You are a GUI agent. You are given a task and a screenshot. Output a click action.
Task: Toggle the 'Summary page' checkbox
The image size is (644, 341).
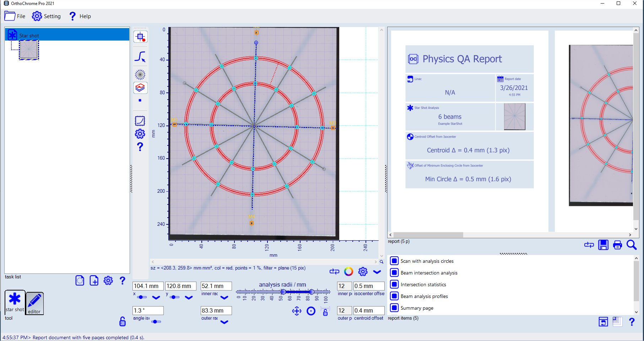(394, 308)
